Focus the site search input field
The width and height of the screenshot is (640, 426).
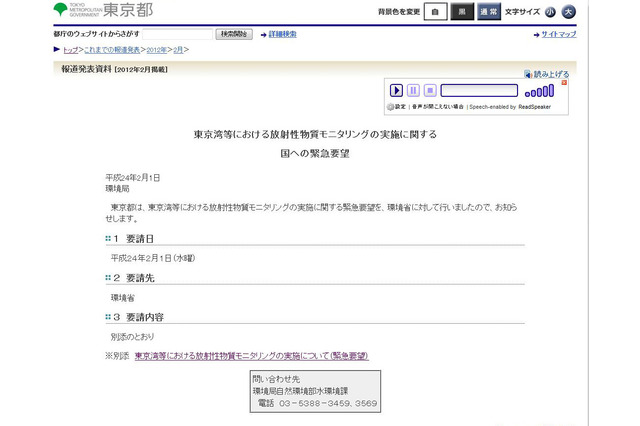[178, 34]
